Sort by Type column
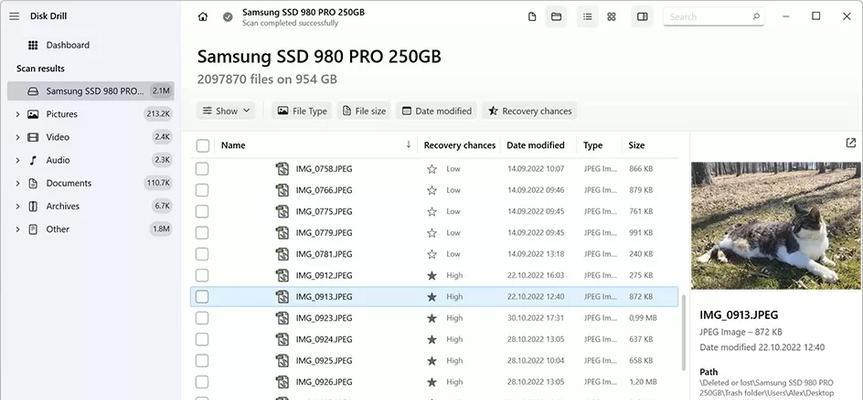This screenshot has width=863, height=400. (x=593, y=145)
